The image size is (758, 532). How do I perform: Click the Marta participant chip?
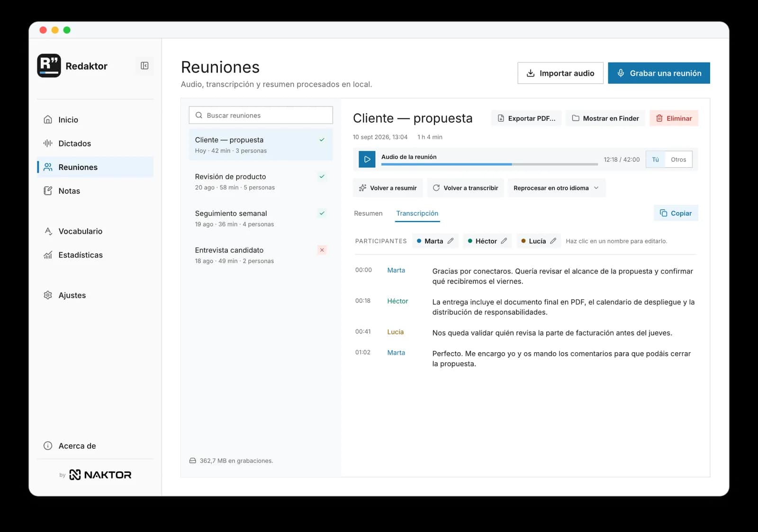tap(435, 241)
